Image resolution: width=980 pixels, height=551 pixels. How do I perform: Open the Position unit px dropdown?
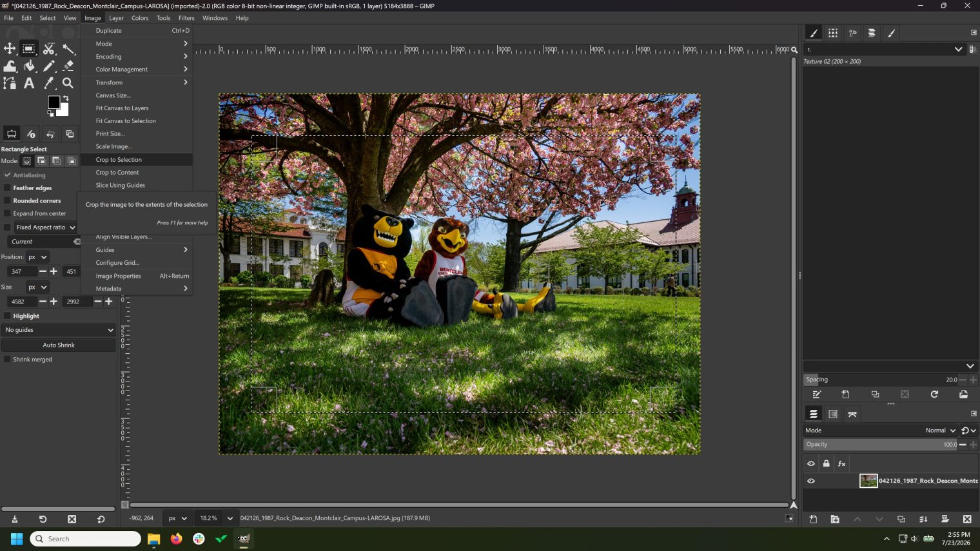[x=37, y=257]
